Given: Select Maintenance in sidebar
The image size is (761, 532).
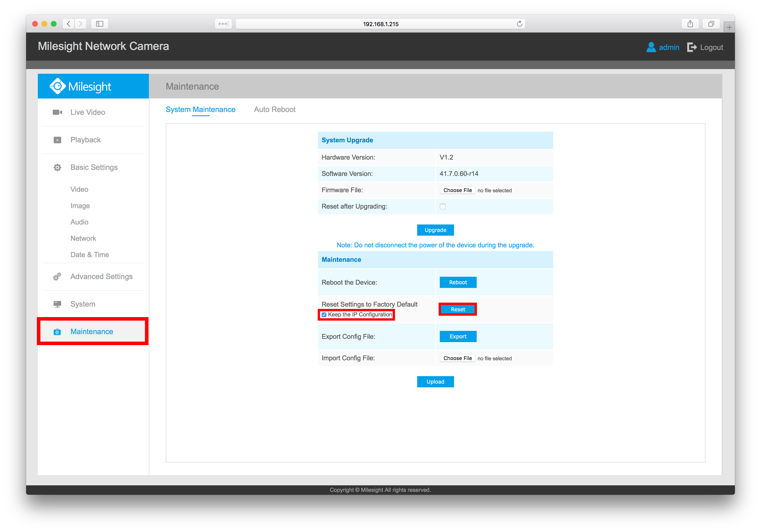Looking at the screenshot, I should pos(92,332).
